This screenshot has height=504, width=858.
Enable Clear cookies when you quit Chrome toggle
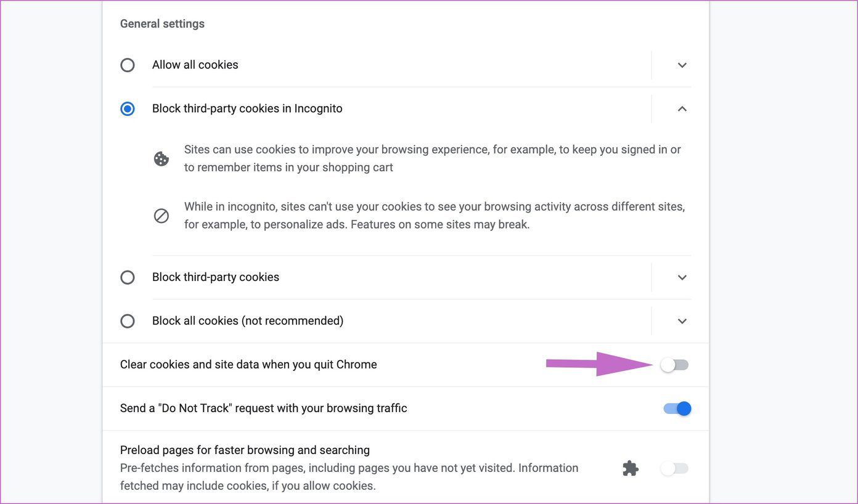(x=674, y=365)
